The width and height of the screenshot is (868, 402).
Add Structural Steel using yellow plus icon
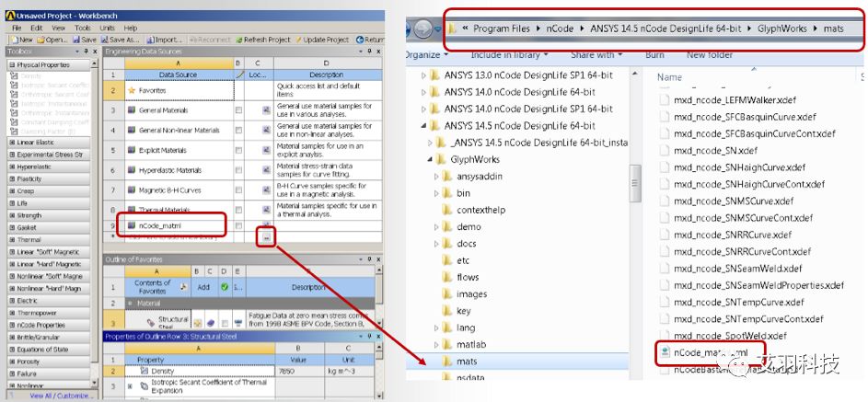point(196,323)
